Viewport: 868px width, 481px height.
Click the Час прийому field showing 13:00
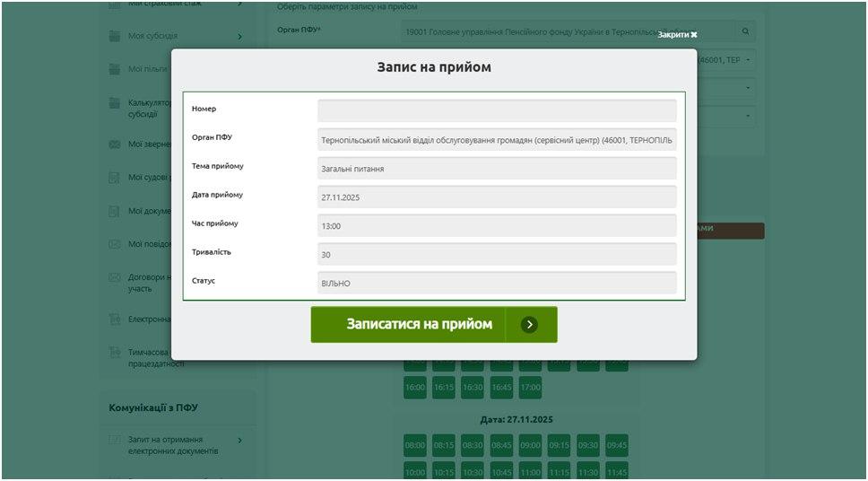pyautogui.click(x=497, y=225)
